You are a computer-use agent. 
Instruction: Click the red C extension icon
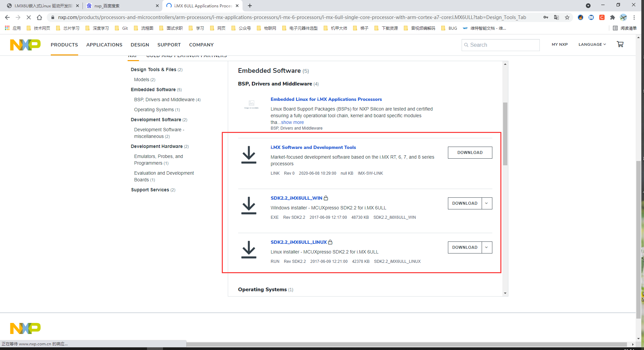tap(602, 17)
